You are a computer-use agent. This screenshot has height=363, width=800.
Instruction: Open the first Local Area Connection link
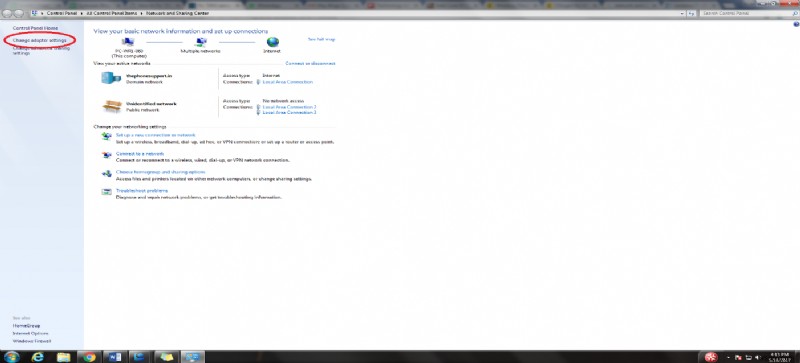[x=287, y=82]
